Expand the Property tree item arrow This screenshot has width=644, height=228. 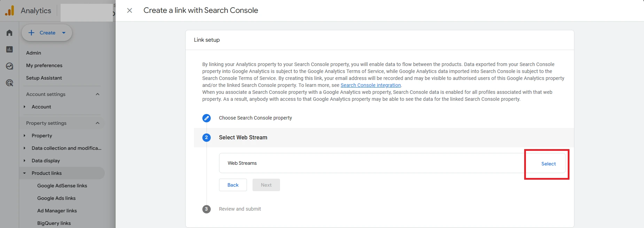[x=24, y=136]
